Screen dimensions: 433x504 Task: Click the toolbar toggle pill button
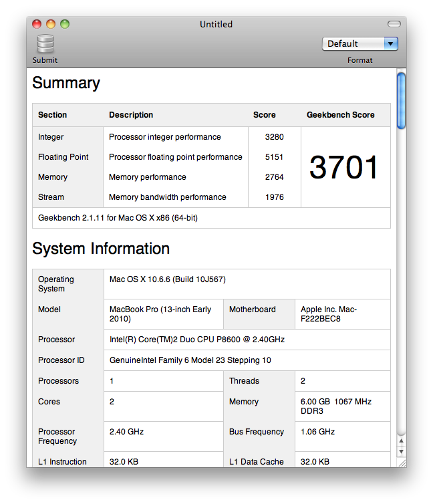pyautogui.click(x=394, y=24)
